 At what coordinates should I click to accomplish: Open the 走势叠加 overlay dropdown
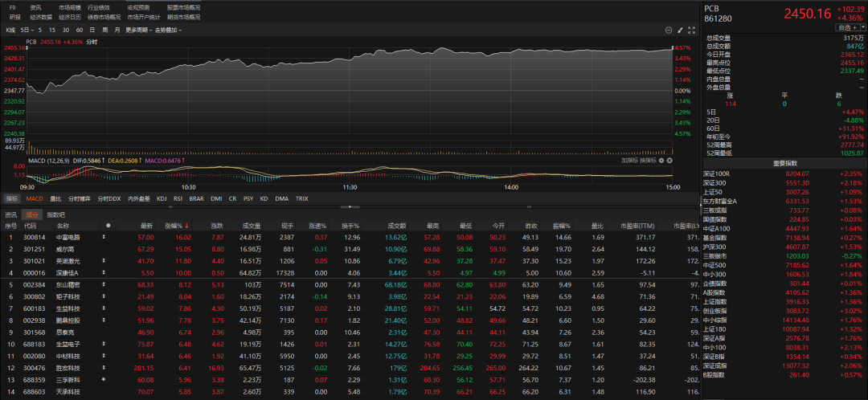tap(169, 31)
